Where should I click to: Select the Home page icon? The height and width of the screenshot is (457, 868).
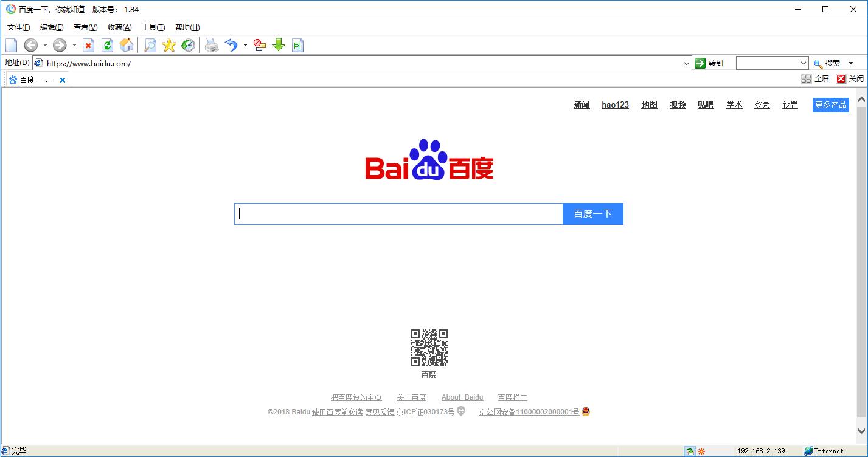click(x=127, y=44)
